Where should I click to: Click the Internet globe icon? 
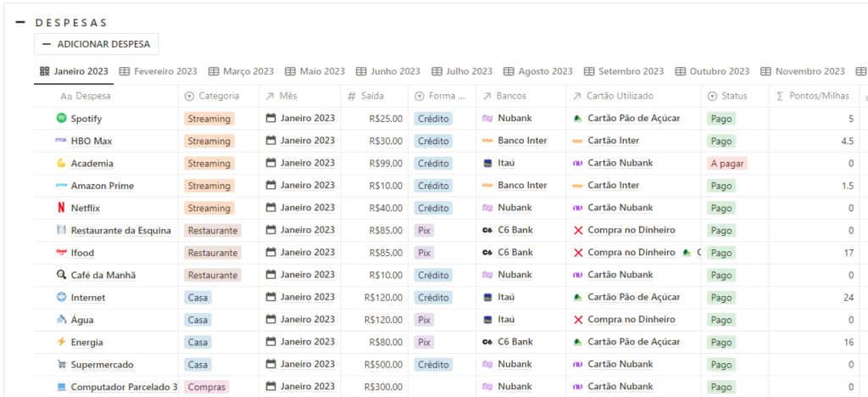pyautogui.click(x=61, y=298)
